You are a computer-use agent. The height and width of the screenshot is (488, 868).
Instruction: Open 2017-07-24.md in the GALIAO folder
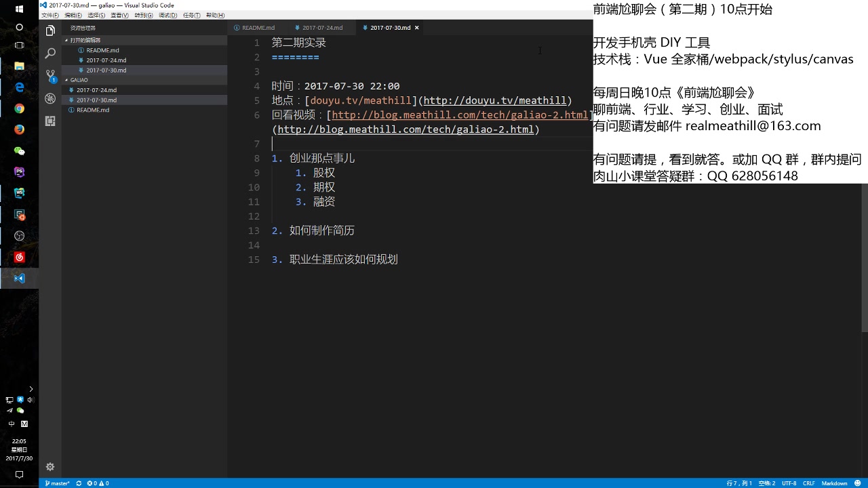pyautogui.click(x=96, y=90)
